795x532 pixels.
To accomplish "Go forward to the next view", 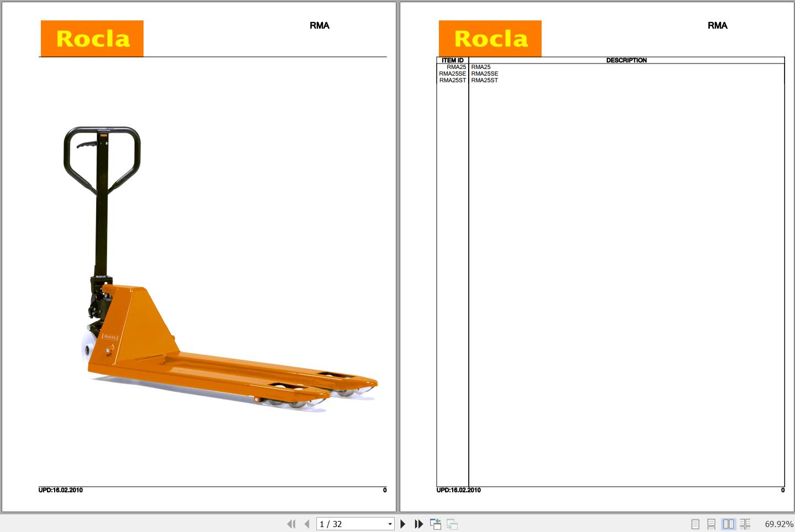I will [453, 524].
